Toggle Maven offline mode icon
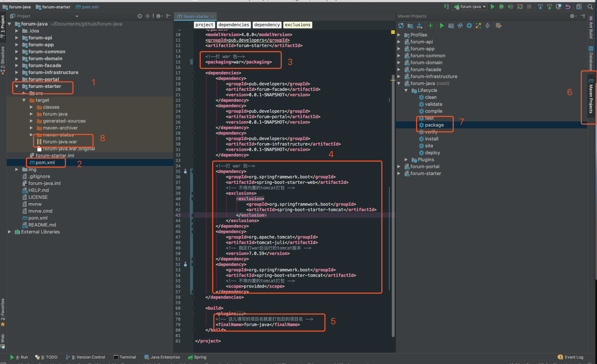Viewport: 597px width, 364px height. click(460, 26)
